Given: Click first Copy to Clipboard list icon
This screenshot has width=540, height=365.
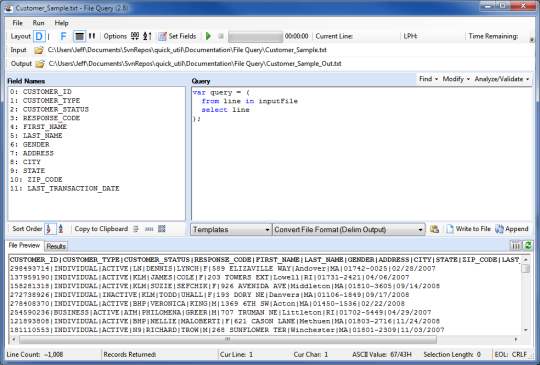Looking at the screenshot, I should pos(136,229).
